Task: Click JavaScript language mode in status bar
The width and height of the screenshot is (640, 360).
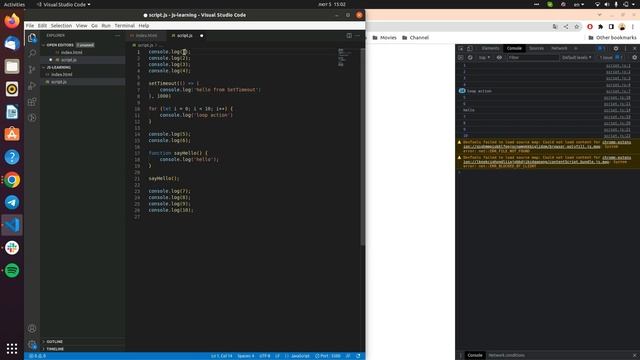Action: point(300,356)
